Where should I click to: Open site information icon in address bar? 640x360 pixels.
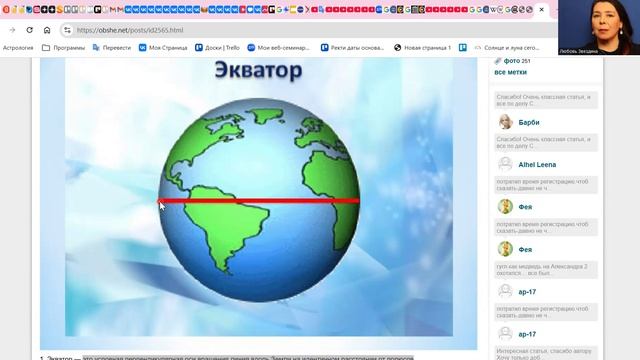[x=67, y=30]
